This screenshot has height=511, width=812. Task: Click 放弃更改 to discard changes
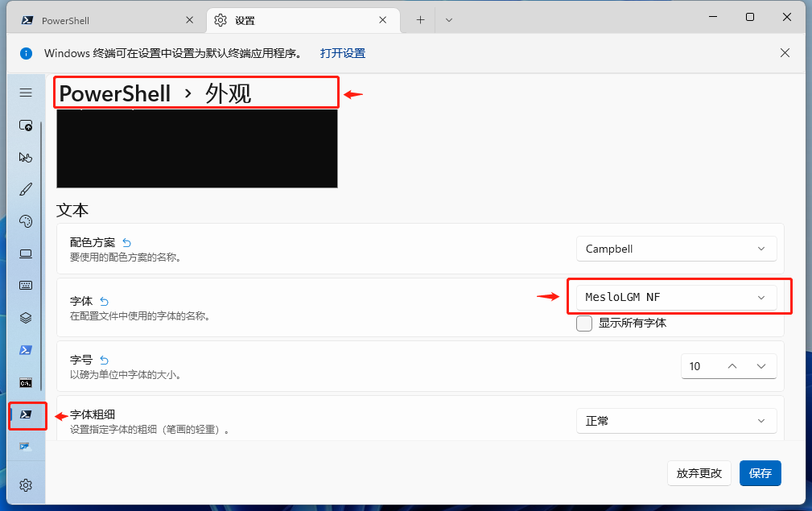699,473
